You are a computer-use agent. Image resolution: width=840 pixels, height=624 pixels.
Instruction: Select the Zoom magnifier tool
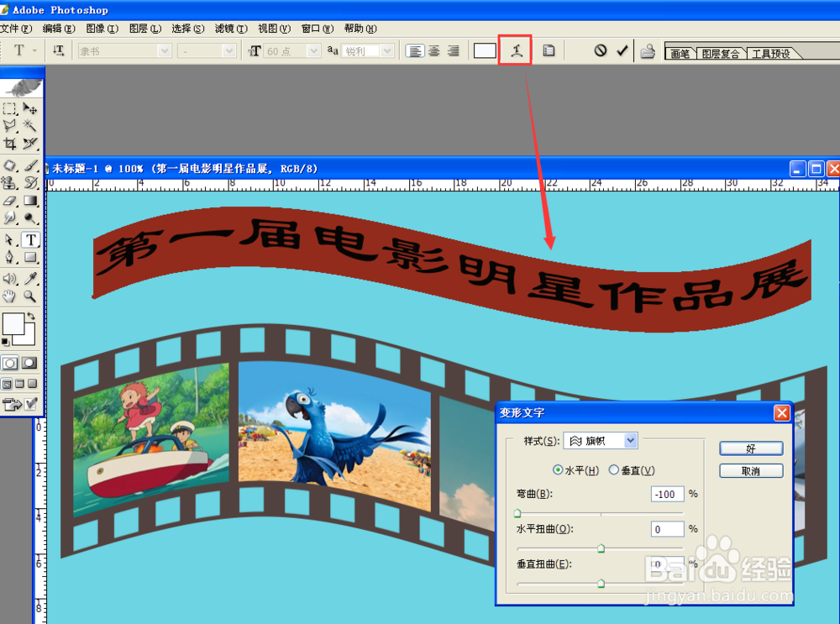tap(30, 296)
